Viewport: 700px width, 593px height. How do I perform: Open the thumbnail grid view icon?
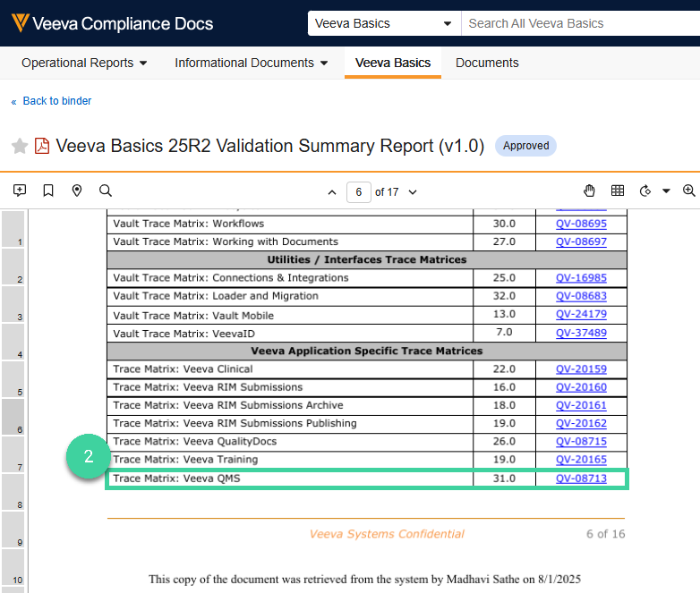(618, 191)
